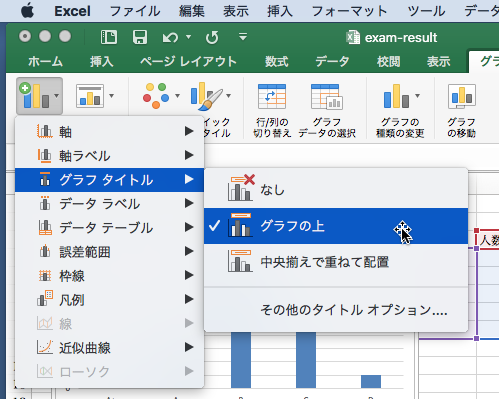Click the データ ラベル item icon
Screen dimensions: 499x399
pyautogui.click(x=45, y=203)
